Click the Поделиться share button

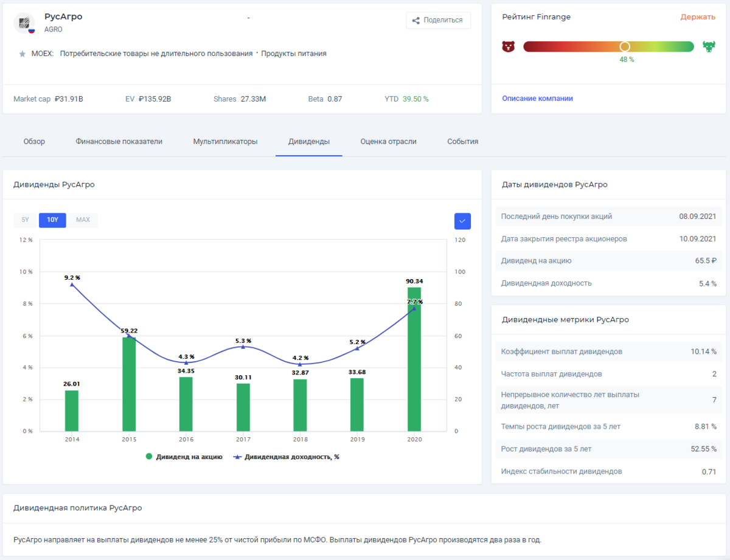tap(438, 20)
